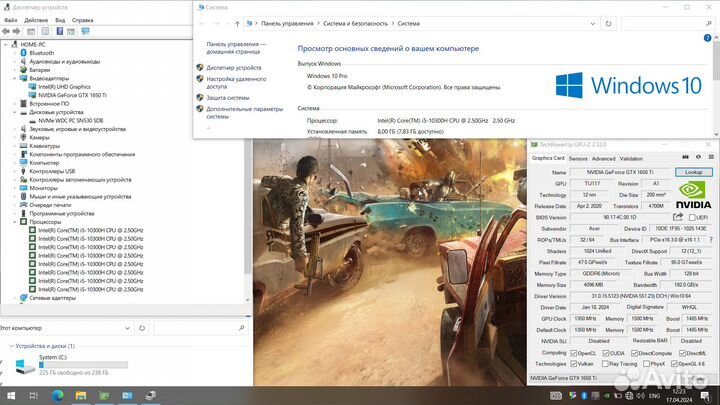This screenshot has height=405, width=720.
Task: Select the Bluetooth device category icon
Action: 23,53
